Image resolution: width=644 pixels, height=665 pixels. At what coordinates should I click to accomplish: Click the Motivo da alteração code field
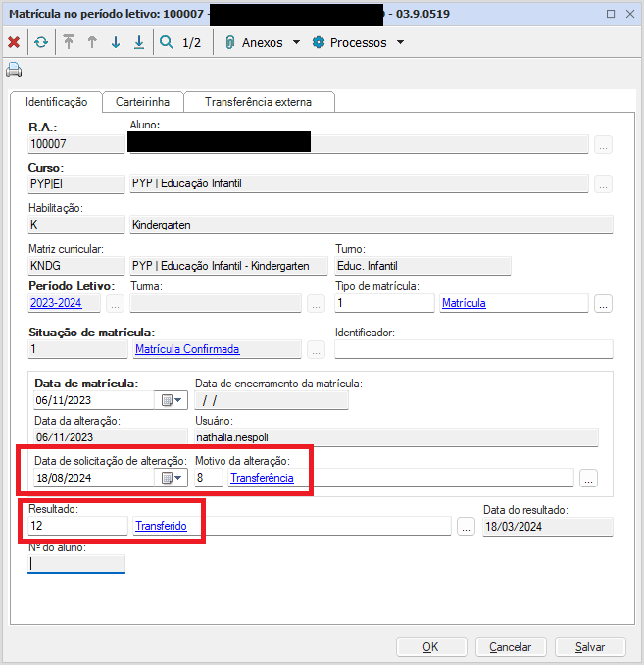tap(209, 478)
